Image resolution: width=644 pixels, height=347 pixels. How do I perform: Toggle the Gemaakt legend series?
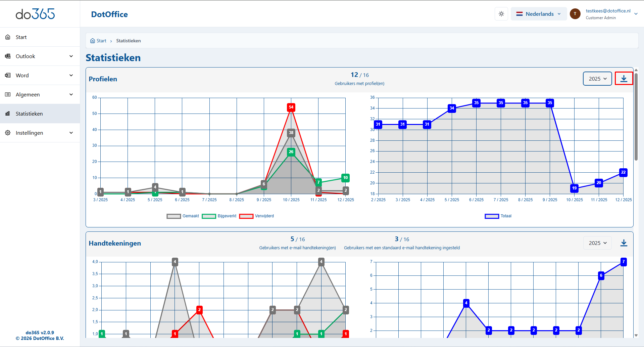pos(174,216)
